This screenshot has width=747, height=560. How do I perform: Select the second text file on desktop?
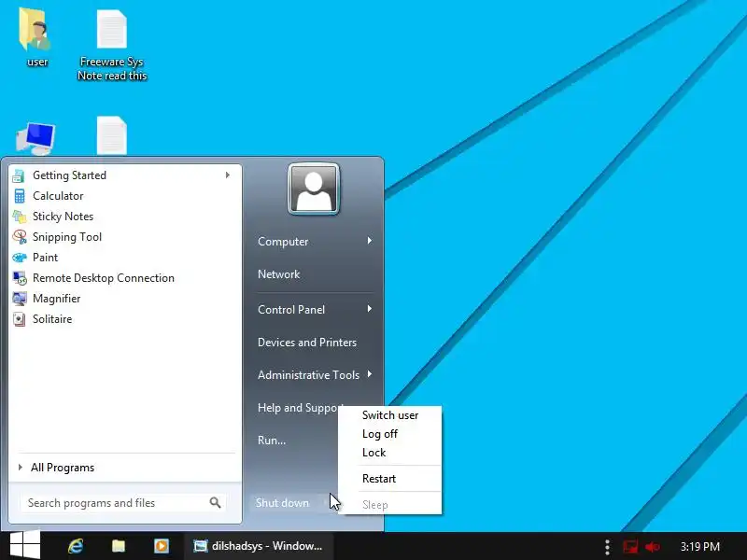[x=112, y=135]
